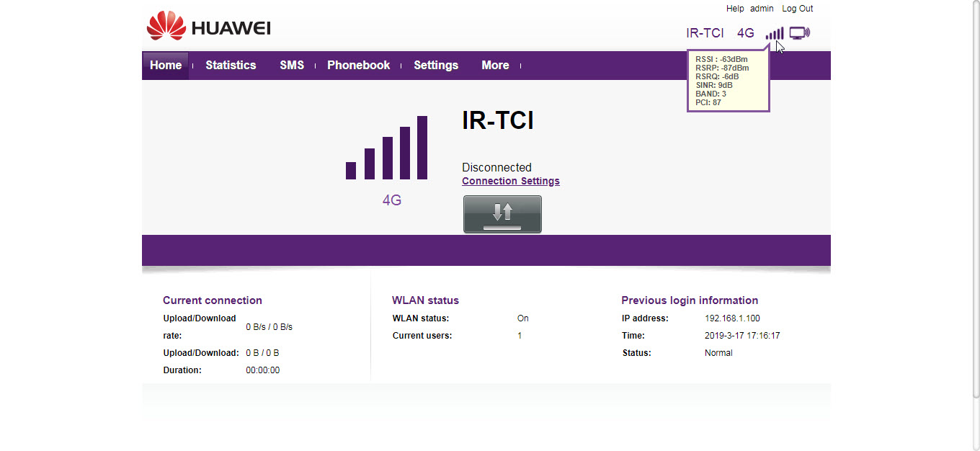980x451 pixels.
Task: Go to the Phonebook tab
Action: pyautogui.click(x=358, y=66)
